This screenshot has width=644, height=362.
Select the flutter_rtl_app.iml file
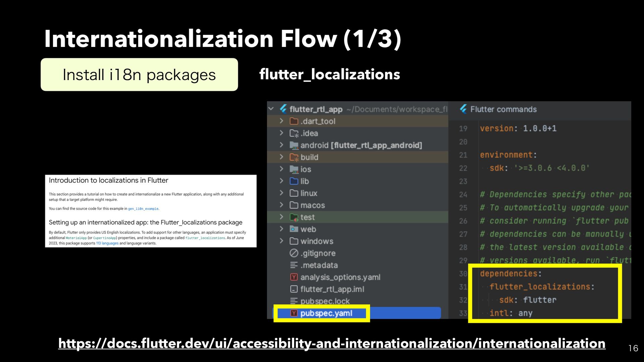pyautogui.click(x=332, y=289)
